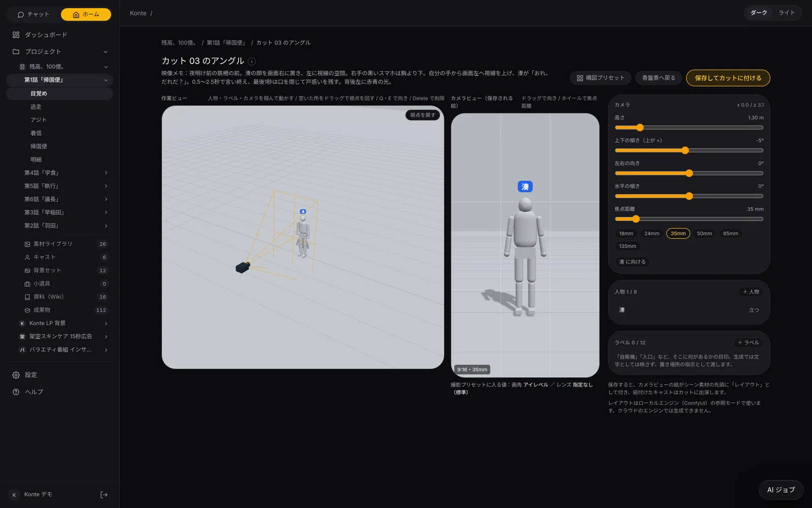Screen dimensions: 812x508
Task: Click the info icon next to カット 03 のアングル
Action: (252, 61)
